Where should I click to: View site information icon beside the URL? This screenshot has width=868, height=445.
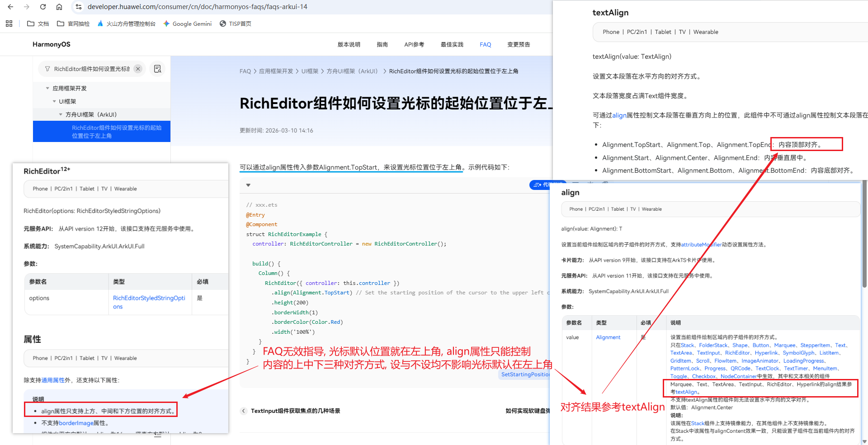click(79, 7)
